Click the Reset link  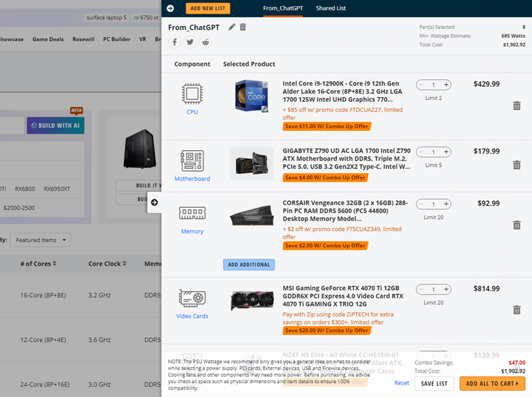pos(401,383)
